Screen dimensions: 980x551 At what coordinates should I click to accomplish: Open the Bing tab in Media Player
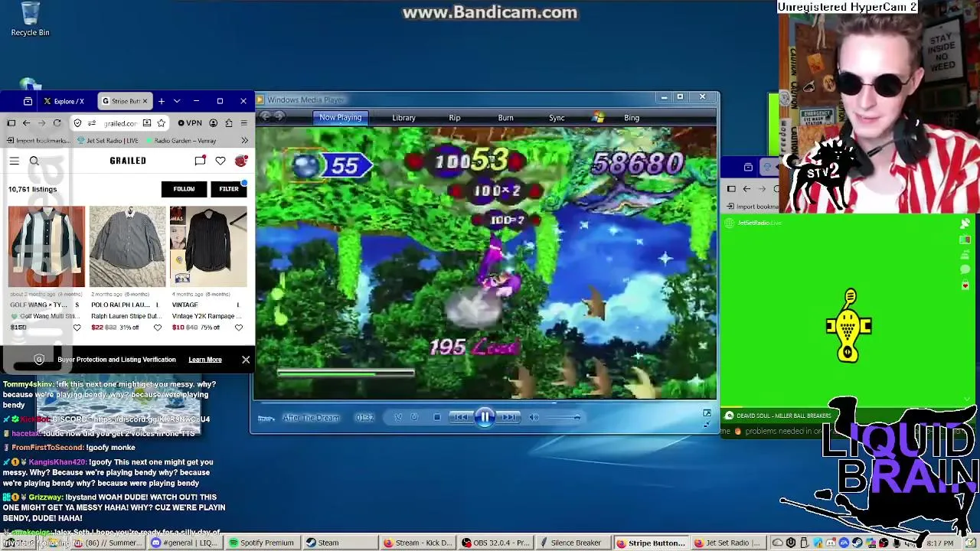point(632,118)
